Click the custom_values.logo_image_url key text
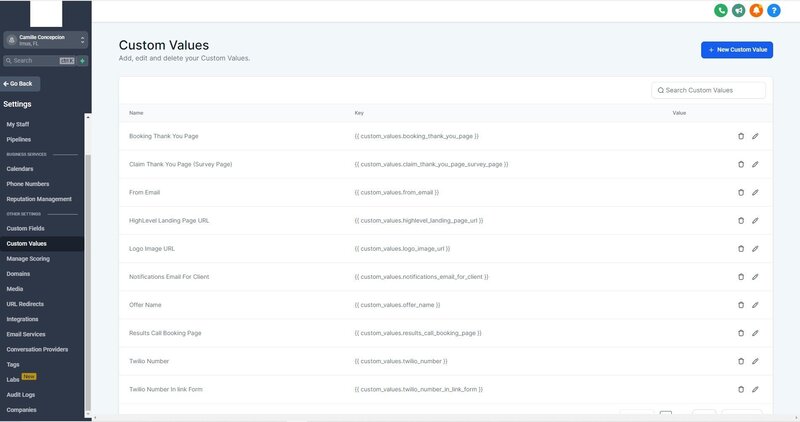The width and height of the screenshot is (800, 422). 402,249
